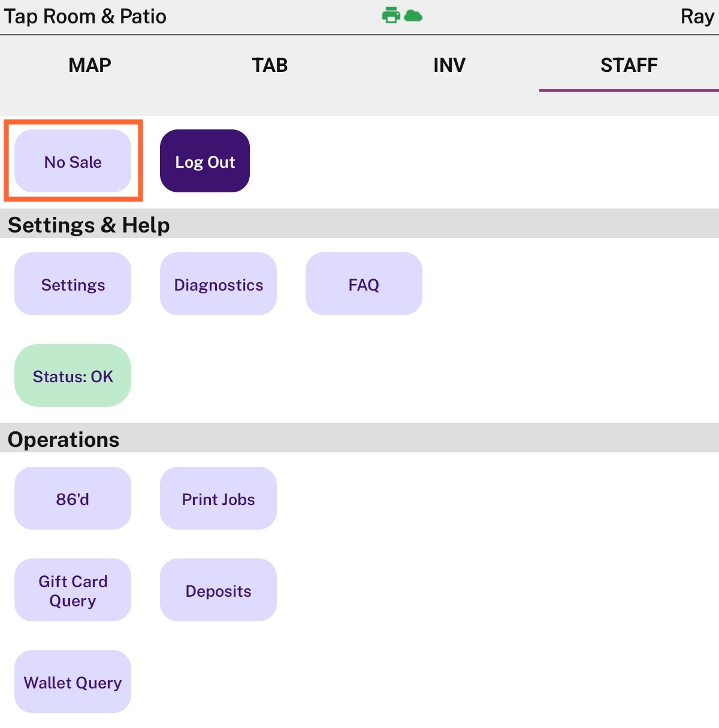Switch to the MAP tab
Image resolution: width=719 pixels, height=728 pixels.
click(x=90, y=65)
